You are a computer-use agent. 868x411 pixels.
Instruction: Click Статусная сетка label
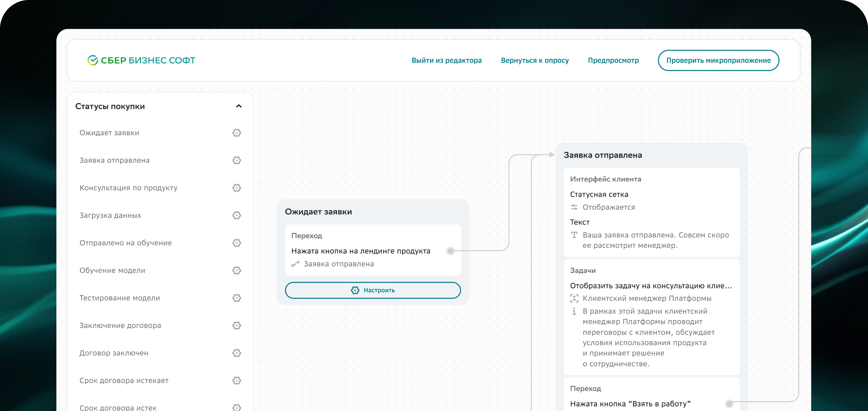click(599, 194)
